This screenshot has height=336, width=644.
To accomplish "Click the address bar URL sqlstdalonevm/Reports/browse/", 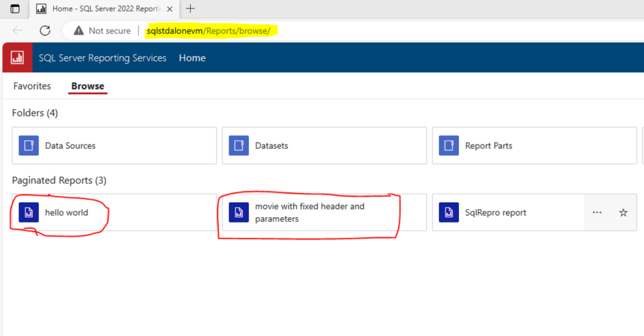I will coord(209,31).
